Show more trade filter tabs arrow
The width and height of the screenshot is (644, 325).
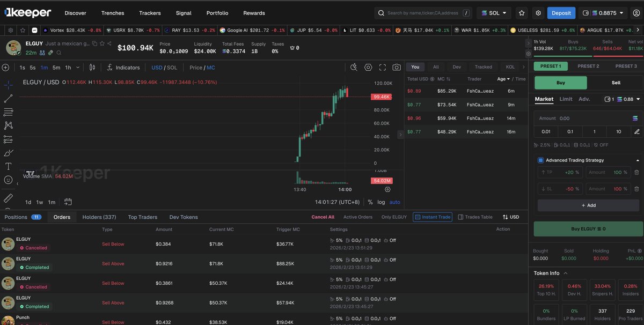(x=524, y=67)
